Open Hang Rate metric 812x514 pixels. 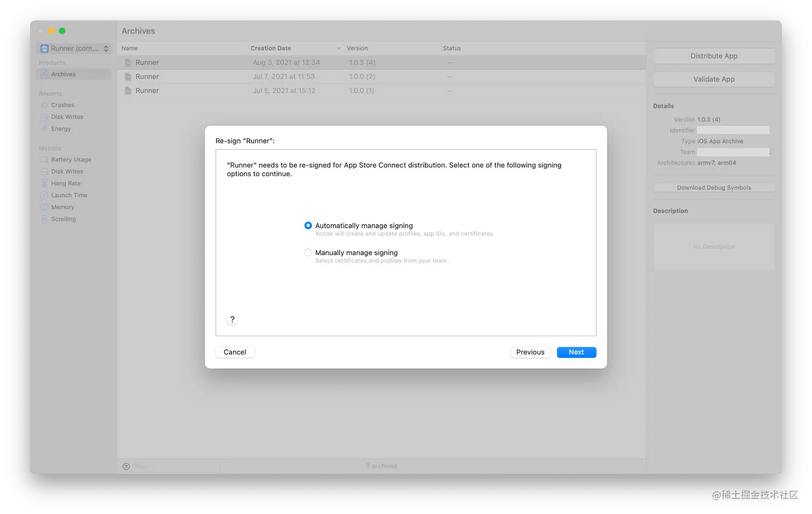(x=66, y=183)
